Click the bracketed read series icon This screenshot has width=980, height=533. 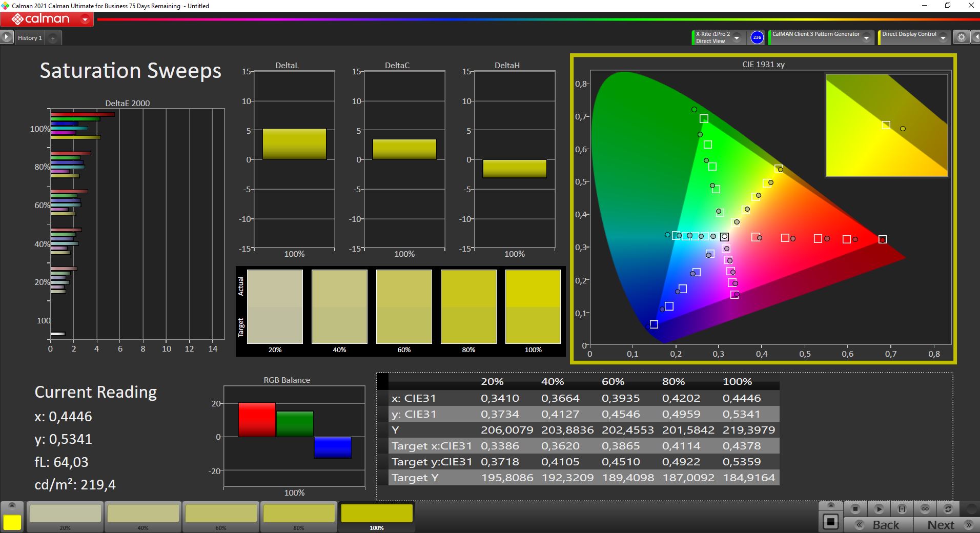902,509
